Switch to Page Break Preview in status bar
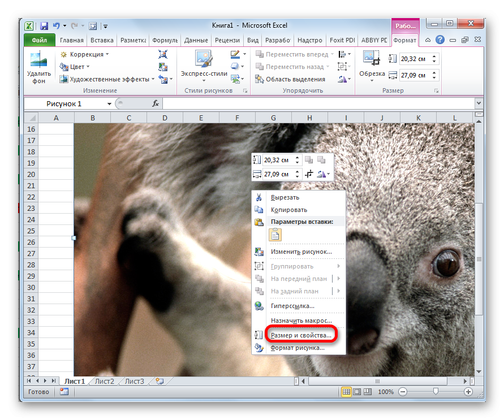 tap(367, 392)
